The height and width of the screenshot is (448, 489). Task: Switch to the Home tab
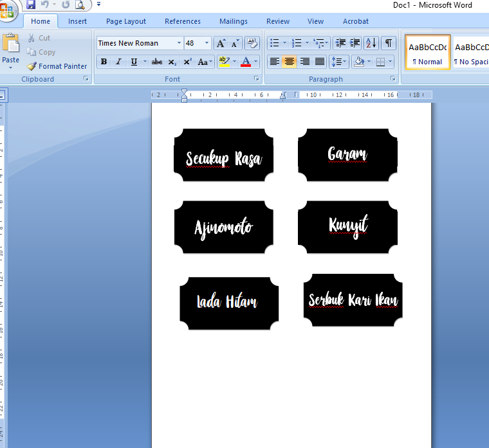[41, 21]
